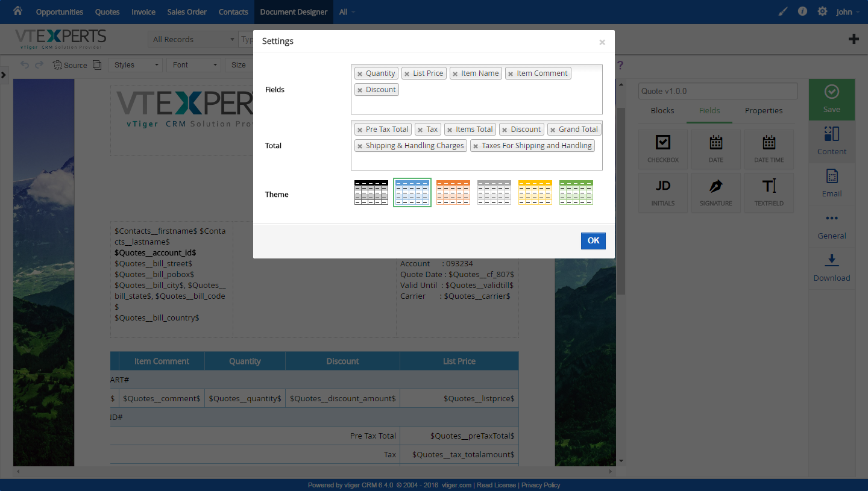The height and width of the screenshot is (491, 868).
Task: Remove the Tax total tag
Action: click(x=420, y=130)
